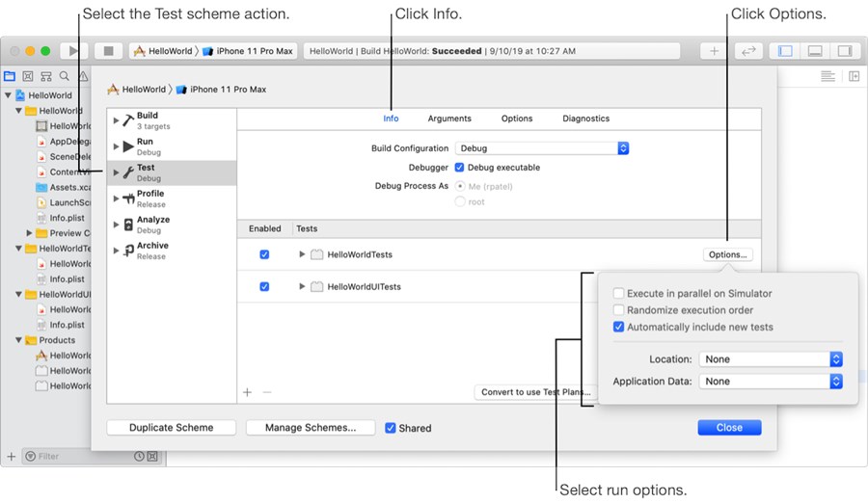
Task: Open the find navigator magnifier icon
Action: pyautogui.click(x=65, y=76)
